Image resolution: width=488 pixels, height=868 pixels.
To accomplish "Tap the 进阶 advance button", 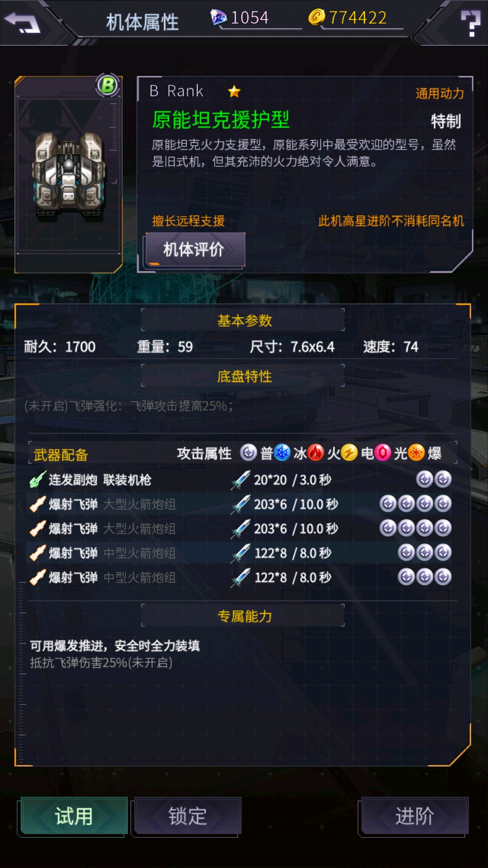I will [415, 816].
